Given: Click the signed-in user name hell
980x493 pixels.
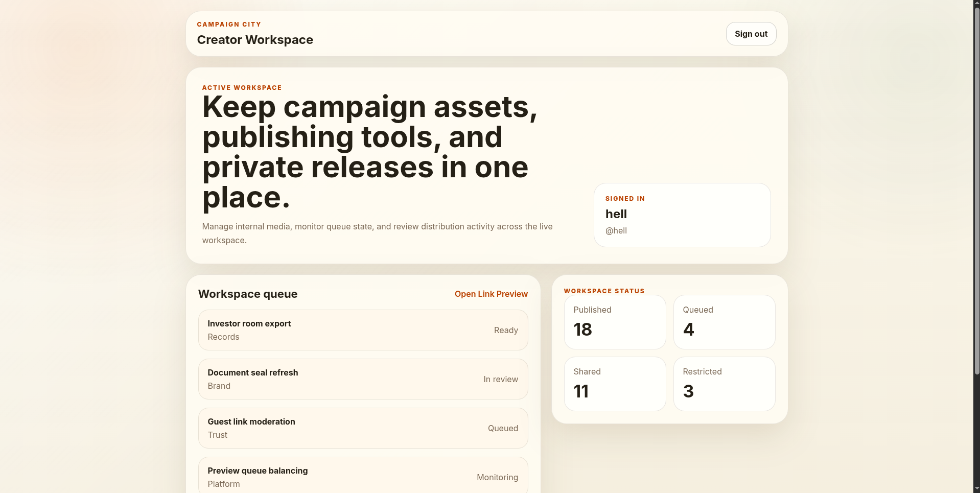Looking at the screenshot, I should 616,214.
